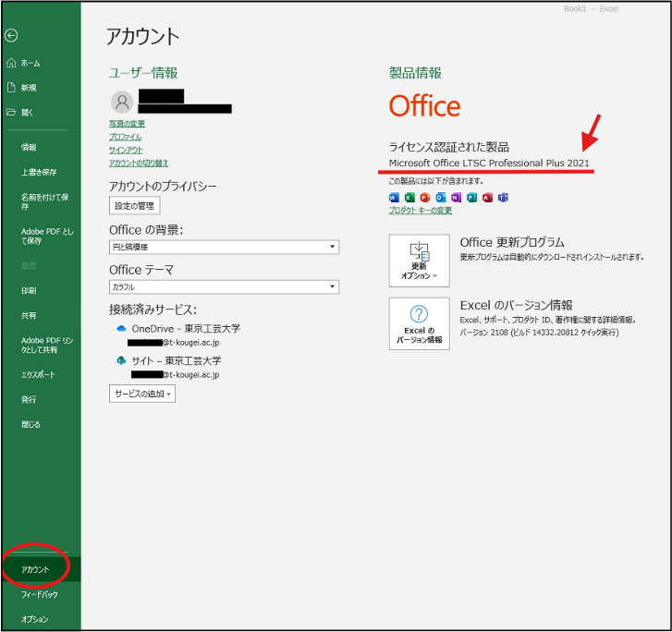Open the 共有 page
672x632 pixels.
(x=30, y=316)
